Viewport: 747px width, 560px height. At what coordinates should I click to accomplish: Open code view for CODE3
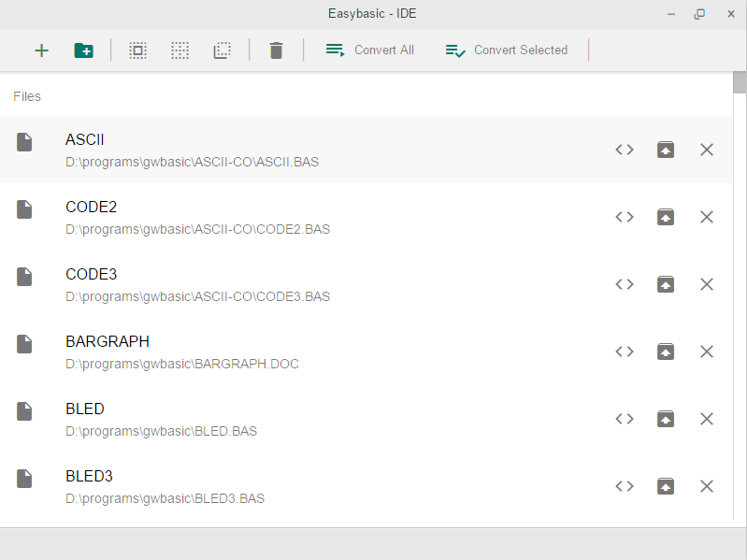point(625,284)
